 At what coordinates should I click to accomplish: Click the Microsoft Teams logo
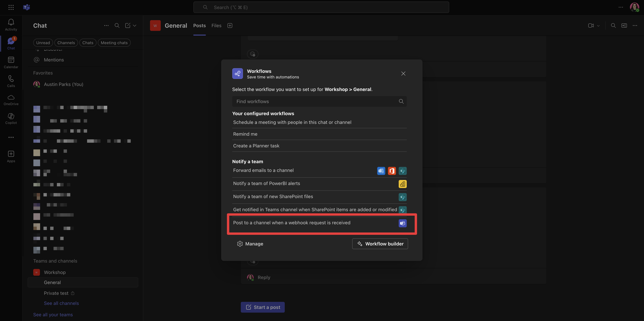point(27,7)
